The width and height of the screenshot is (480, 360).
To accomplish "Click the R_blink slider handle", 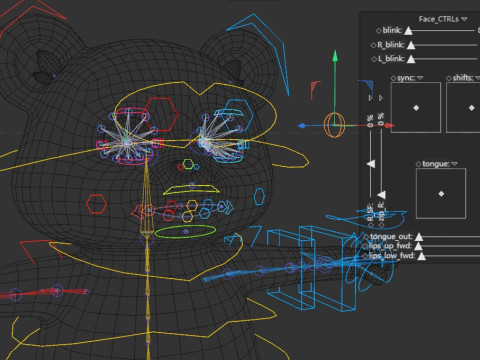I will coord(411,45).
